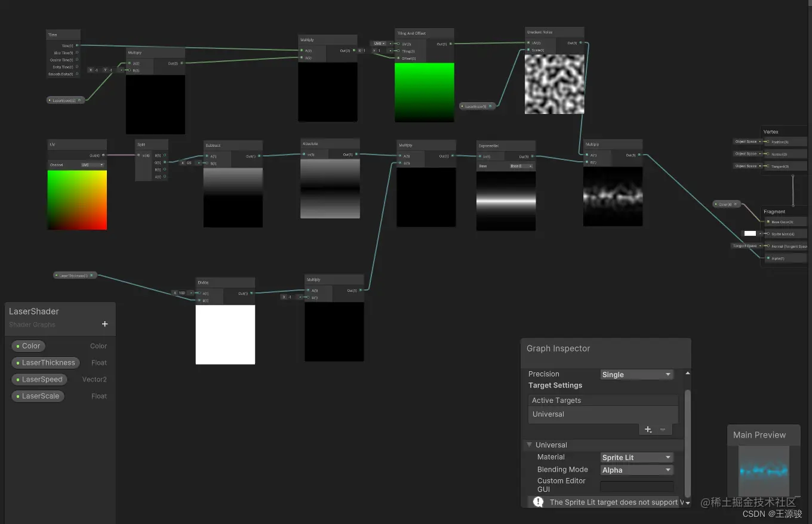Expand the truncated Sprite Lit warning message
Viewport: 812px width, 524px height.
point(687,503)
